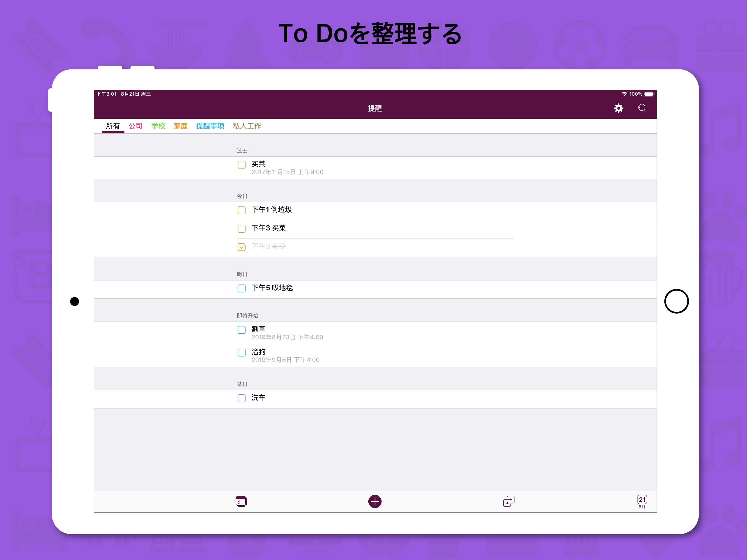Tap the Wi-Fi status icon
747x560 pixels.
(624, 94)
